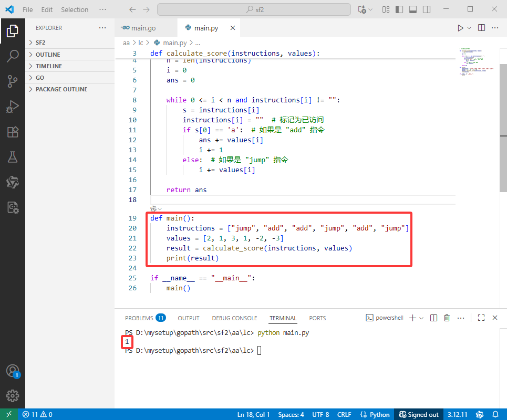The width and height of the screenshot is (507, 420).
Task: Click the 'aa' breadcrumb segment
Action: (x=126, y=43)
